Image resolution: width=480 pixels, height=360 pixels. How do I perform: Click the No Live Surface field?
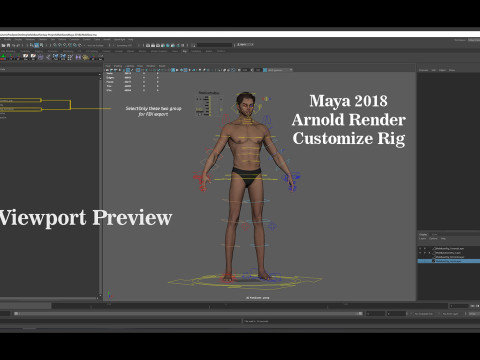95,45
